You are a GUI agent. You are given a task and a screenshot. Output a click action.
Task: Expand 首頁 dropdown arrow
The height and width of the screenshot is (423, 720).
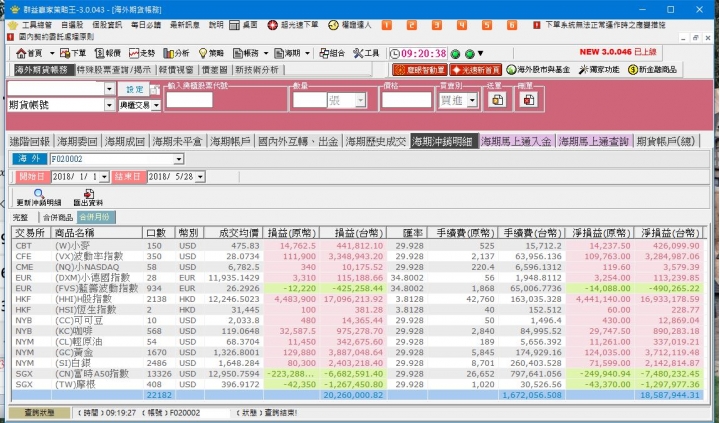click(x=52, y=54)
